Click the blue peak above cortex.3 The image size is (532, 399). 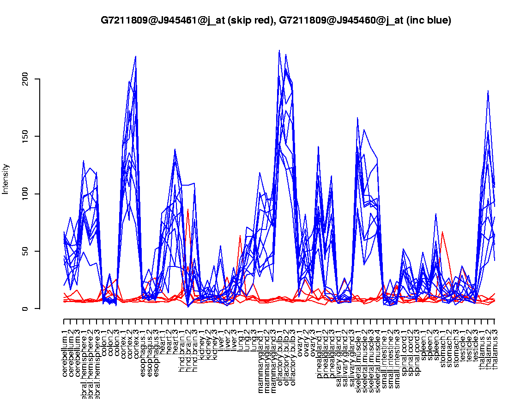[x=136, y=56]
